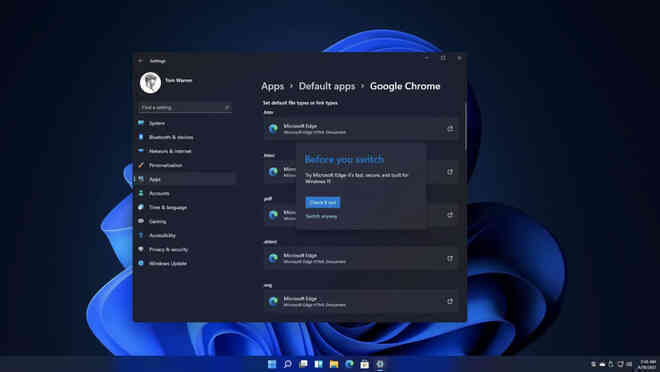The image size is (660, 372).
Task: Open Microsoft Store from the taskbar
Action: point(365,364)
